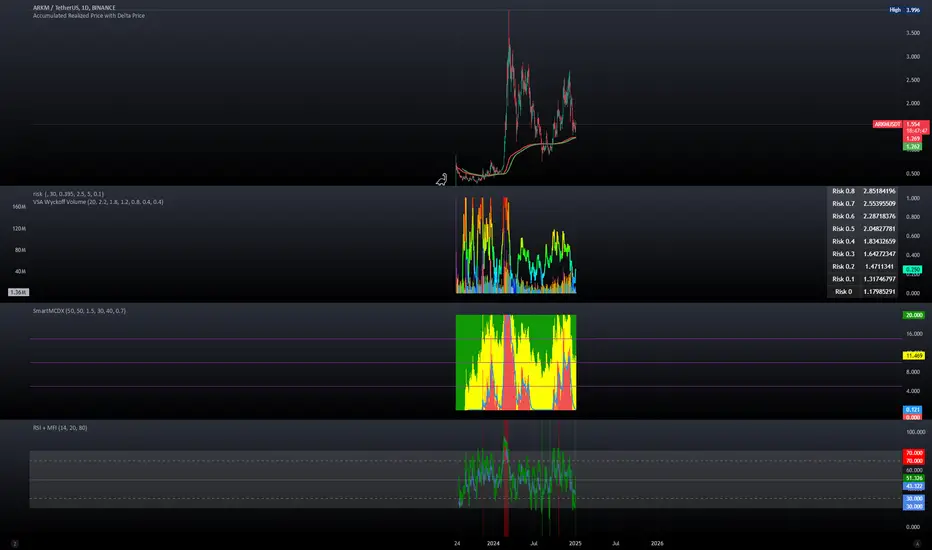The height and width of the screenshot is (550, 932).
Task: Click the Risk 0.6 table row
Action: point(863,216)
